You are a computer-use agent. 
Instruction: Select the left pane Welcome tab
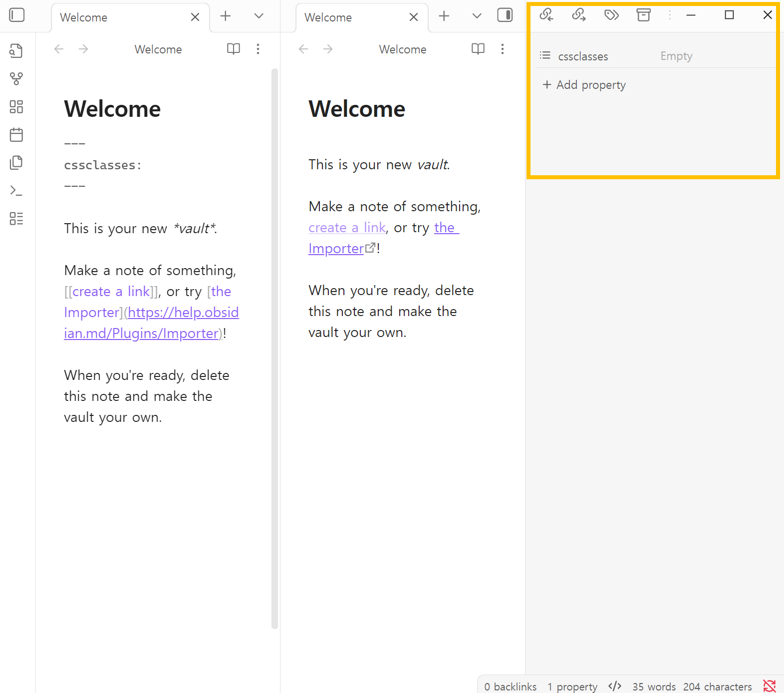point(130,17)
